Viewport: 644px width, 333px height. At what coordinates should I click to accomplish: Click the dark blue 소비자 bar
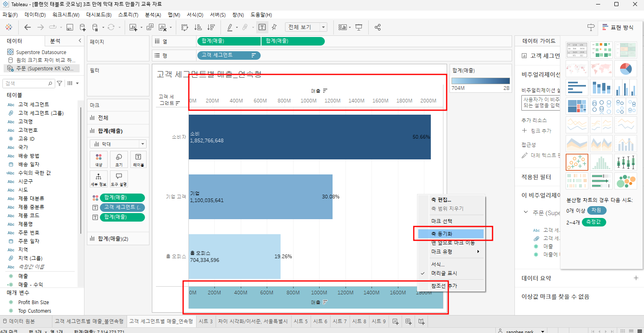(309, 137)
